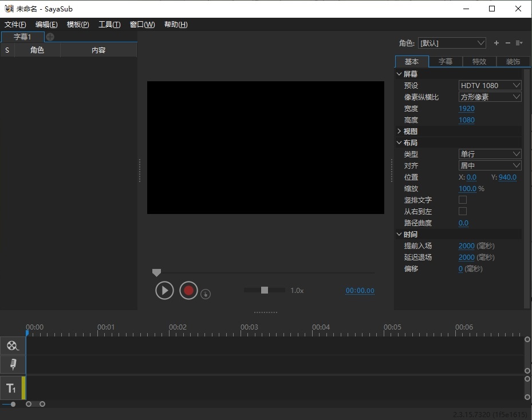Open the 工具(T) menu
532x420 pixels.
coord(109,25)
